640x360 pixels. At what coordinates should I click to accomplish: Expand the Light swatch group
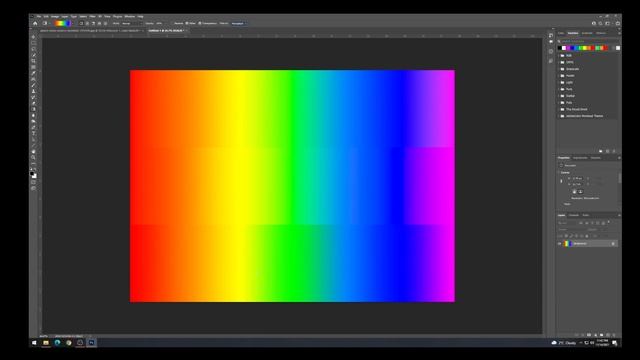[x=559, y=82]
